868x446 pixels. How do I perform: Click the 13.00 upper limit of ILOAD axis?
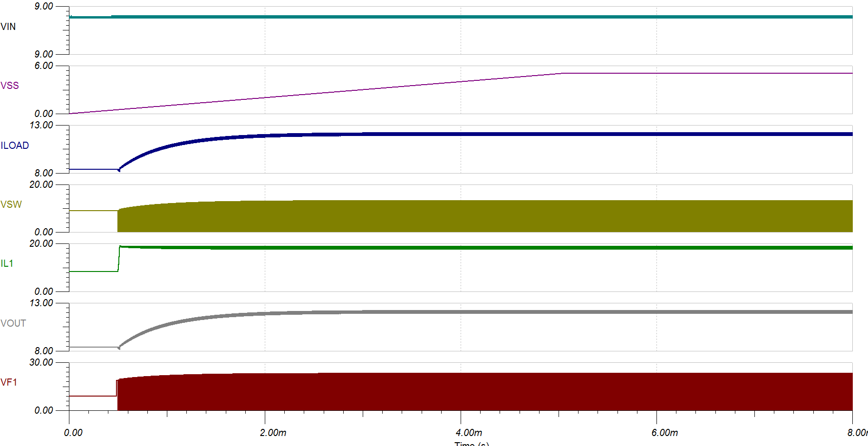(41, 125)
